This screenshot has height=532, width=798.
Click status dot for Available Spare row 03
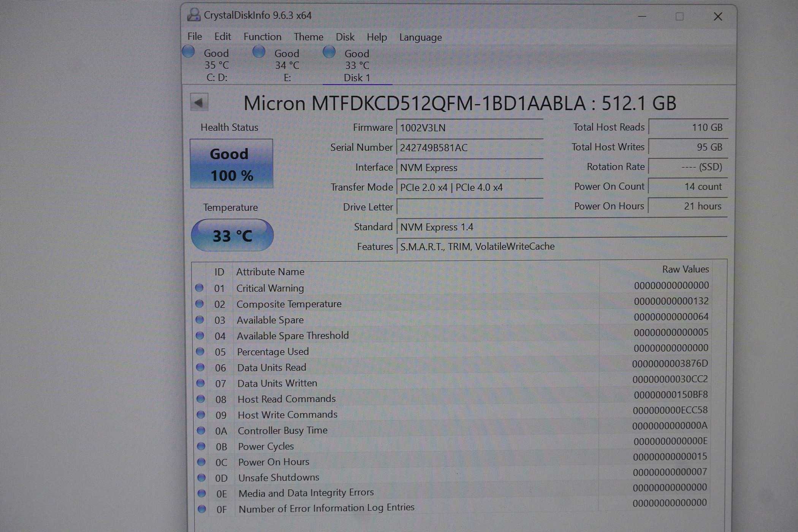(x=199, y=320)
